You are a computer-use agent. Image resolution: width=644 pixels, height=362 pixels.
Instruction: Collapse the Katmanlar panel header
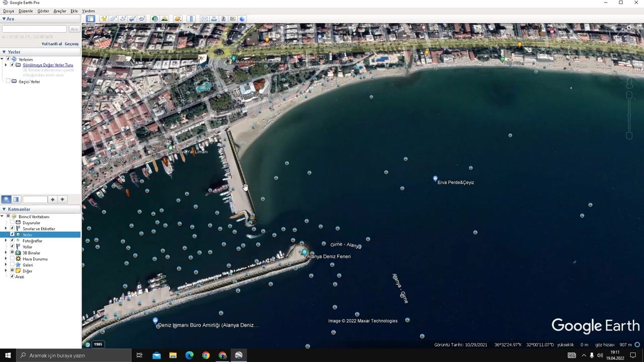pyautogui.click(x=4, y=209)
